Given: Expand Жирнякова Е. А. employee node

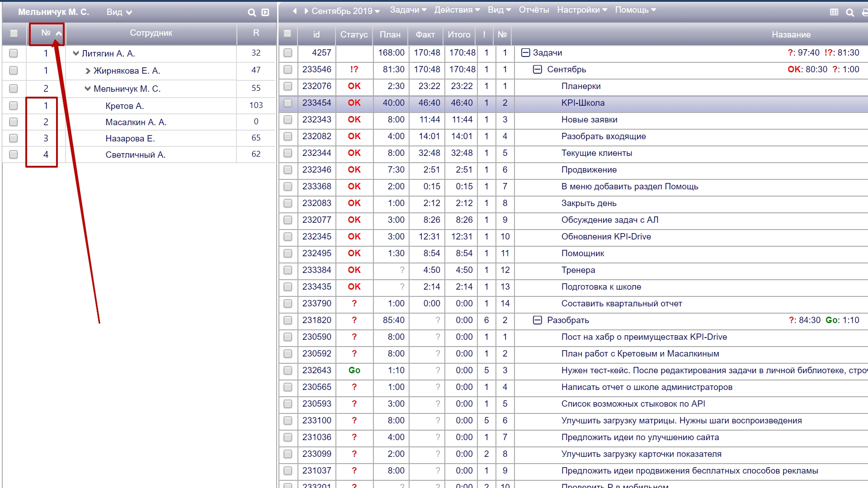Looking at the screenshot, I should pyautogui.click(x=88, y=71).
